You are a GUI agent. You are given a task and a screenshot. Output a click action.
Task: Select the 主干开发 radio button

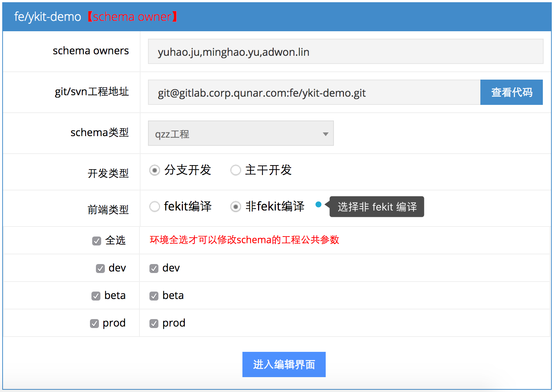[x=236, y=170]
